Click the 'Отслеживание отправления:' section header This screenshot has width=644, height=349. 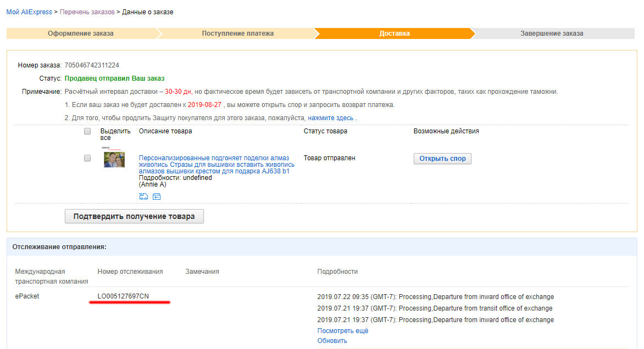point(59,247)
